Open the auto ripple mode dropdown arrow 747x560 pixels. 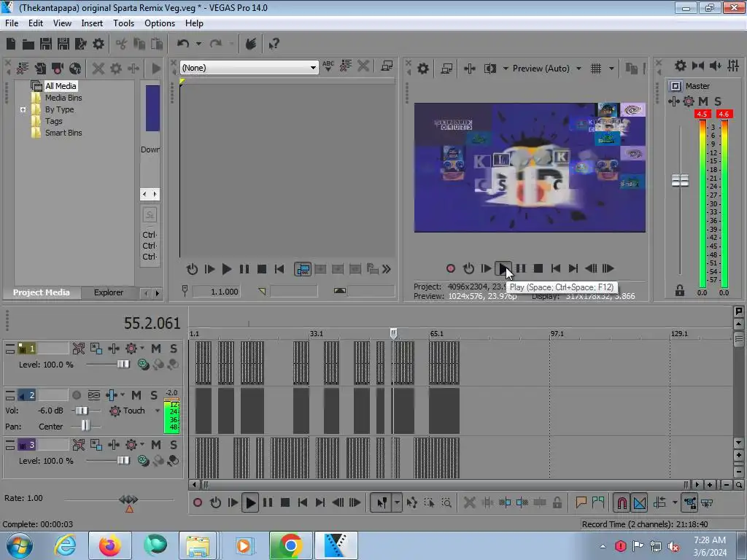pos(675,502)
